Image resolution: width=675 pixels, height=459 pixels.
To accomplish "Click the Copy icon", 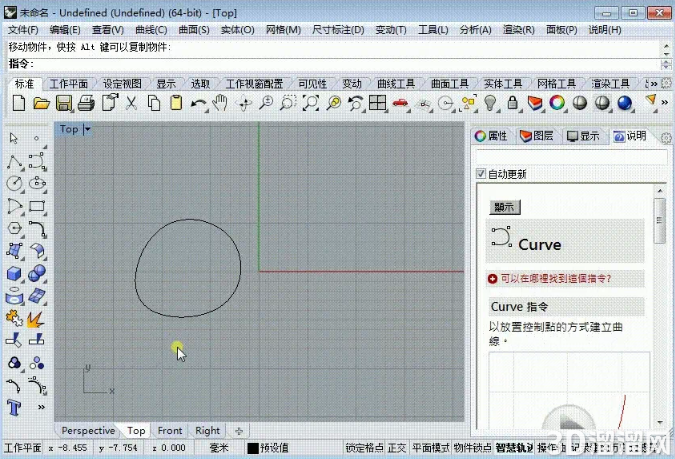I will (154, 103).
